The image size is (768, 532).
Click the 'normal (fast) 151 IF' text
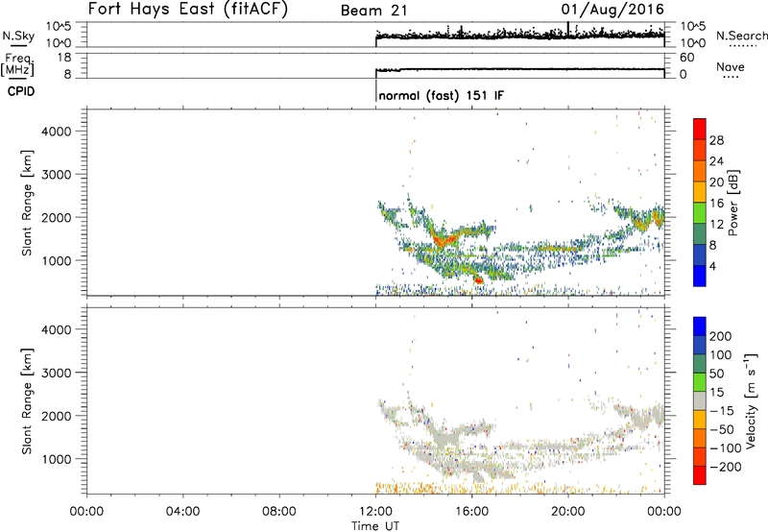point(441,95)
